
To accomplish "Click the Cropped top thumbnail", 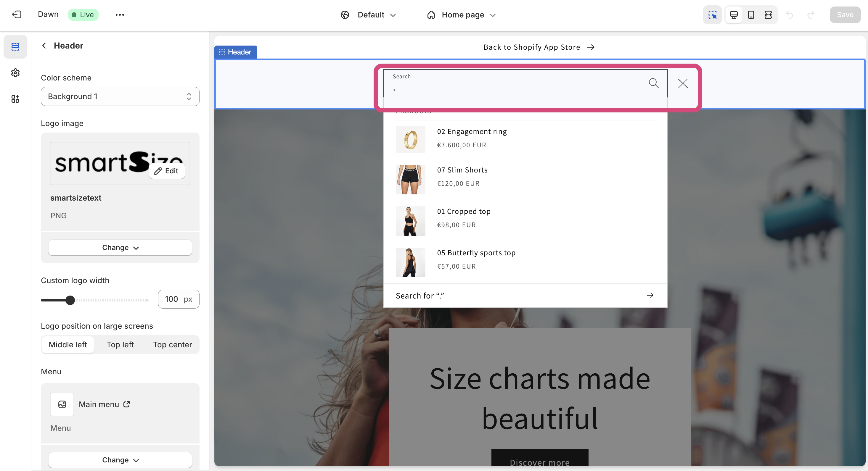I will point(410,221).
